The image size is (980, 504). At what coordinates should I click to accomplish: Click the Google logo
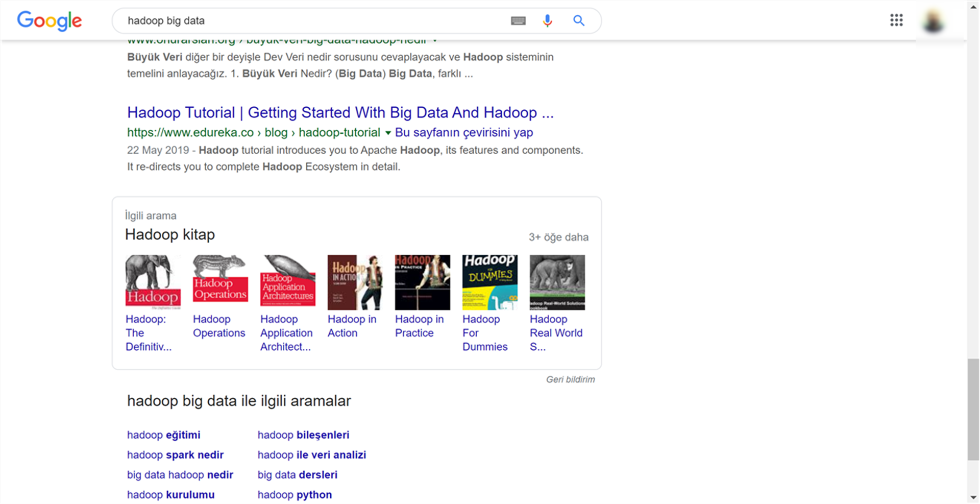50,20
